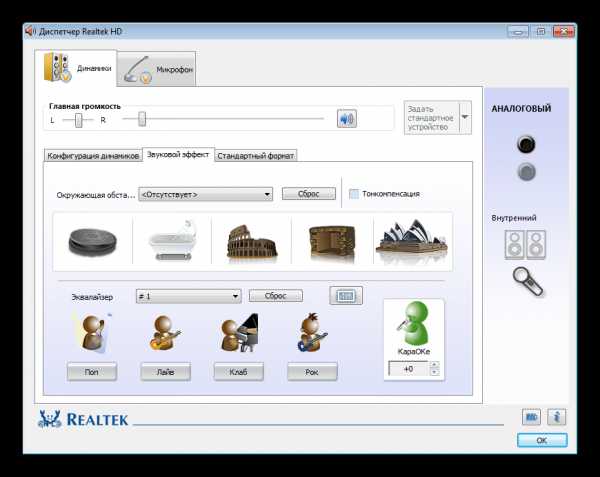600x477 pixels.
Task: Click the black analog jack connector
Action: click(x=526, y=144)
